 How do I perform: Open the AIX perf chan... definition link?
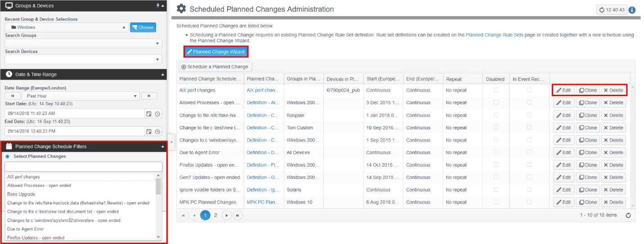coord(263,90)
